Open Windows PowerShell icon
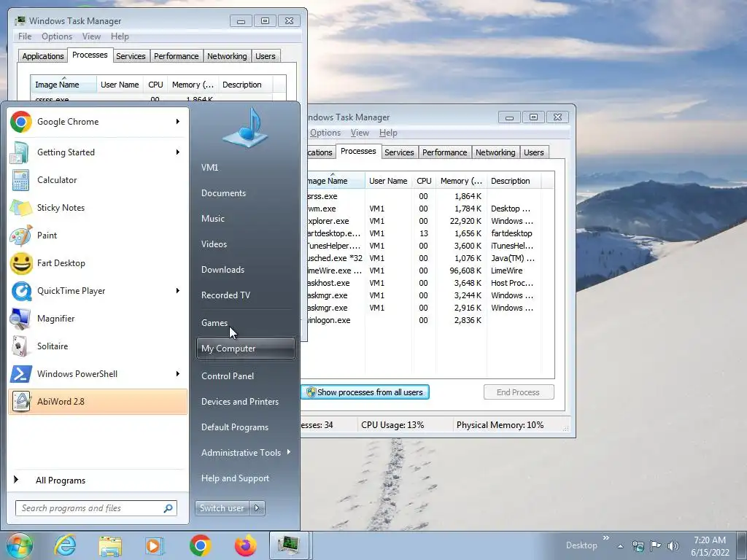This screenshot has width=747, height=560. pos(20,374)
